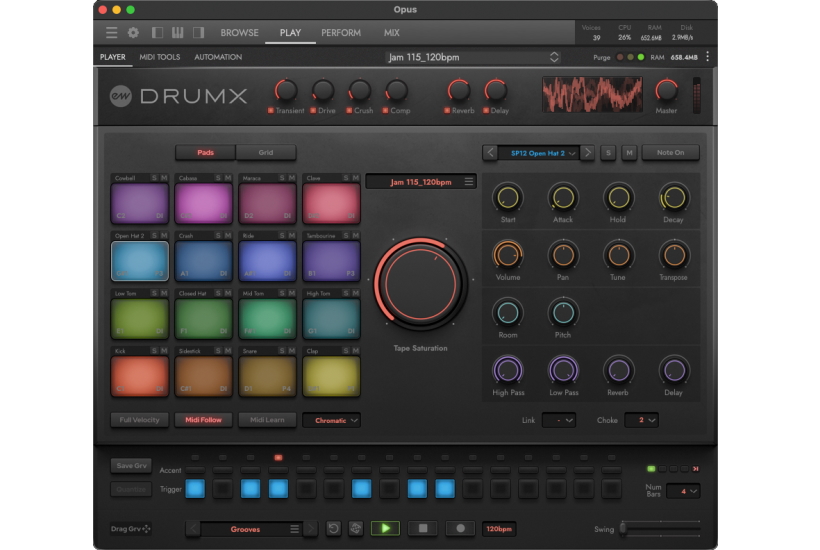Viewport: 820px width, 550px height.
Task: Toggle the Midi Follow button
Action: [x=203, y=420]
